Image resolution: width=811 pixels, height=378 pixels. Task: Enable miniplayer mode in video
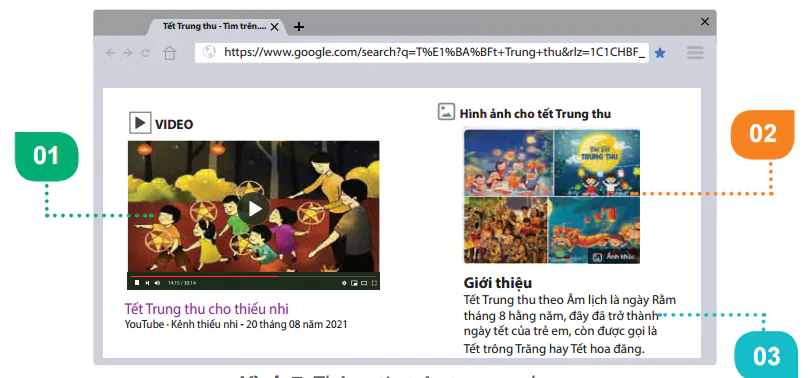click(354, 283)
